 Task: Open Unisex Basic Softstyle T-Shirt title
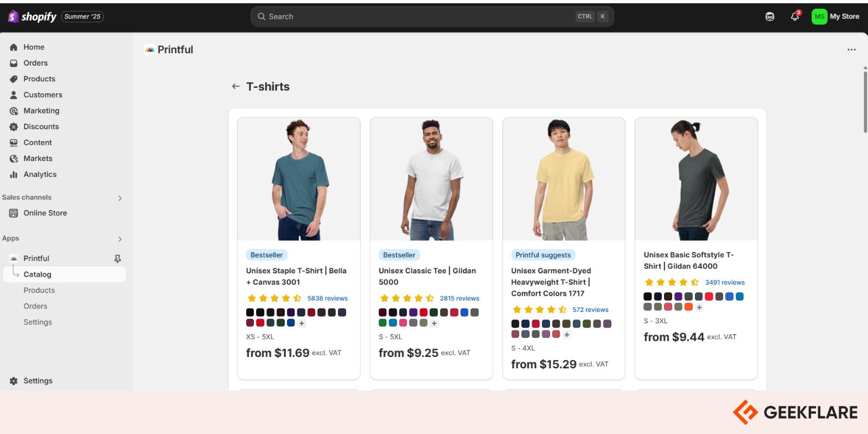click(x=688, y=260)
